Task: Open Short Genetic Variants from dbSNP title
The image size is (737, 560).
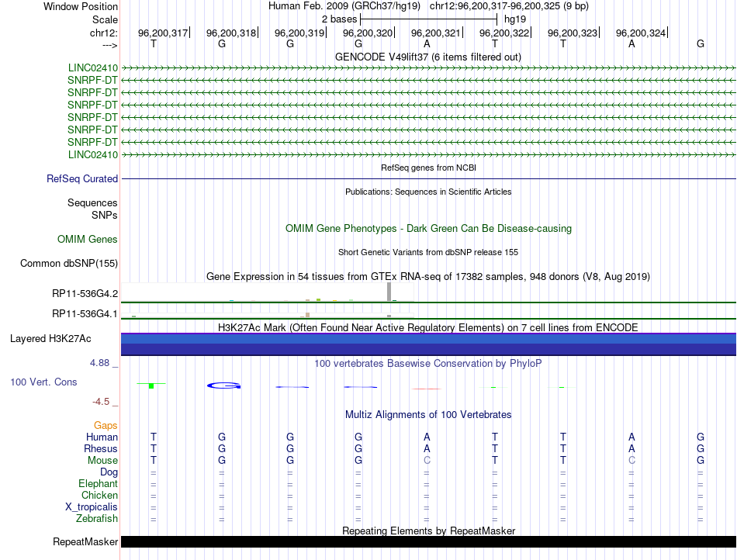Action: (428, 252)
